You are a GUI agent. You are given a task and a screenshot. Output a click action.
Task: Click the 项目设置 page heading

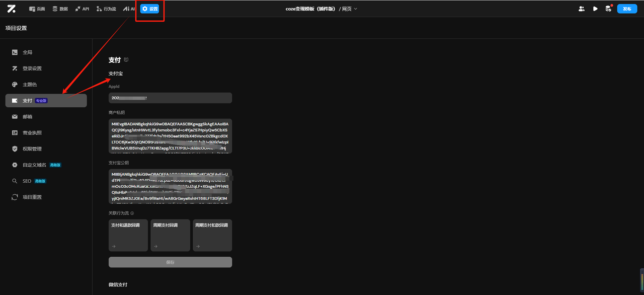pos(16,28)
